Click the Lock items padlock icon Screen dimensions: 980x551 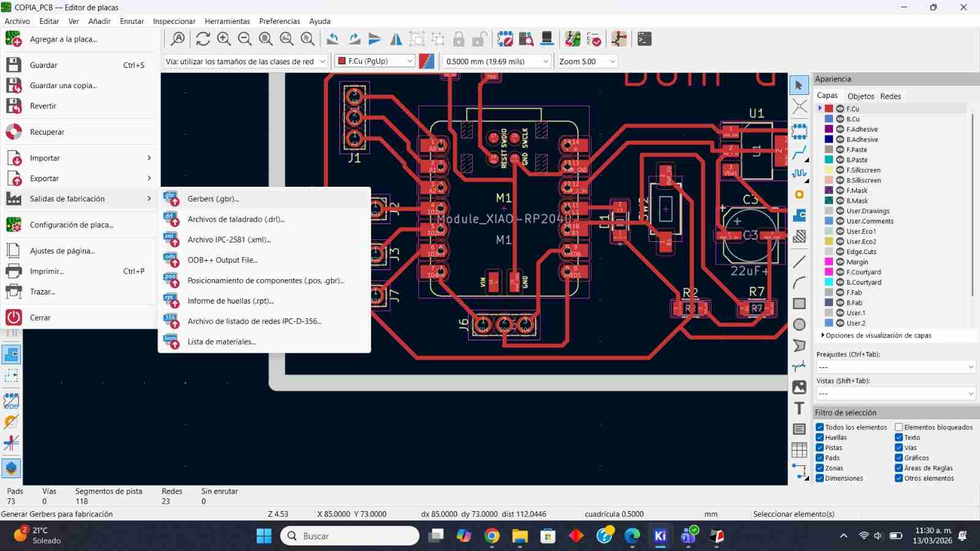coord(459,39)
